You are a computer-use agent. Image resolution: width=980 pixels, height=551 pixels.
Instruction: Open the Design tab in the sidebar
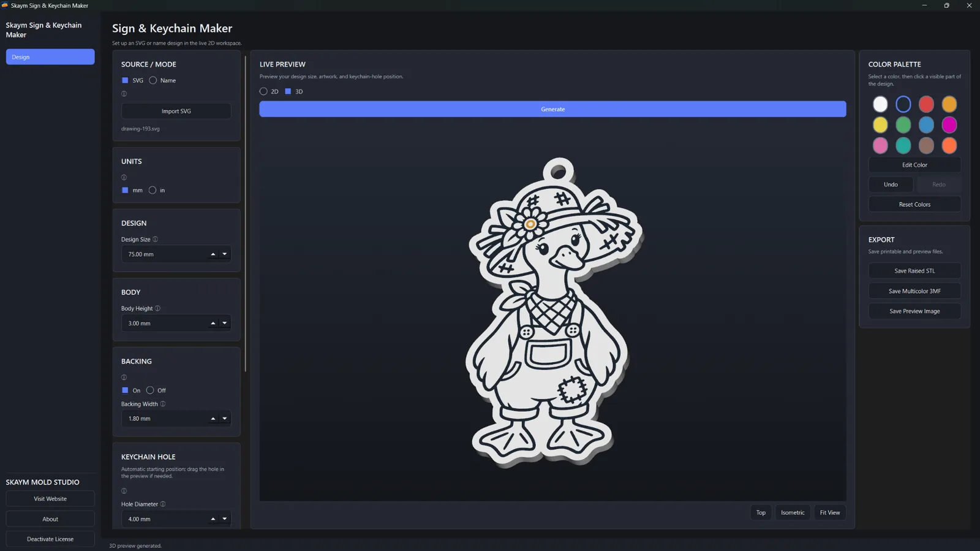(x=50, y=57)
